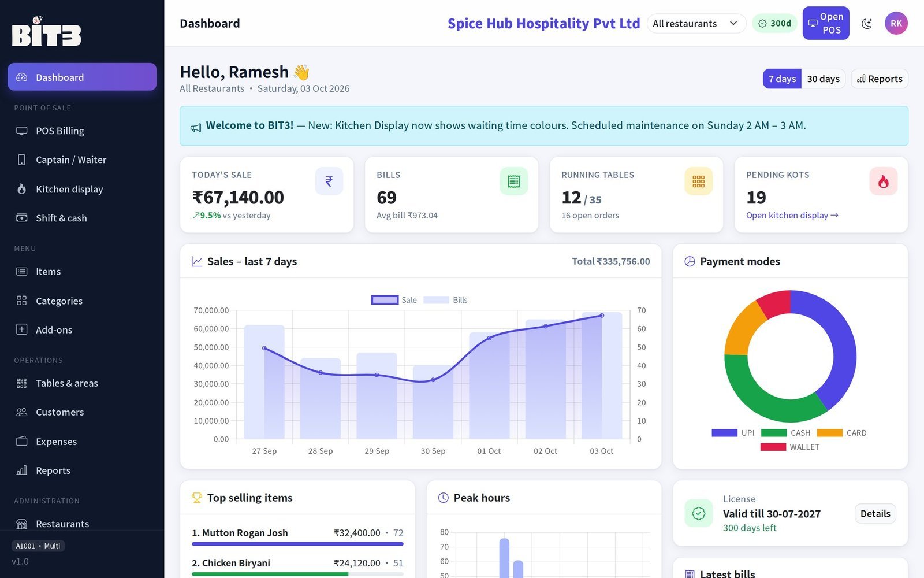Image resolution: width=924 pixels, height=578 pixels.
Task: Toggle the CARD legend swatch
Action: pyautogui.click(x=830, y=432)
